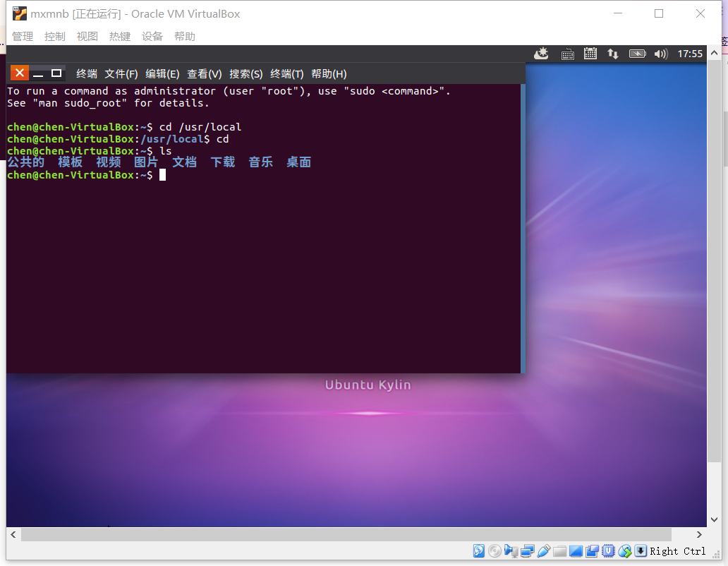
Task: Open the 控制 menu
Action: (55, 36)
